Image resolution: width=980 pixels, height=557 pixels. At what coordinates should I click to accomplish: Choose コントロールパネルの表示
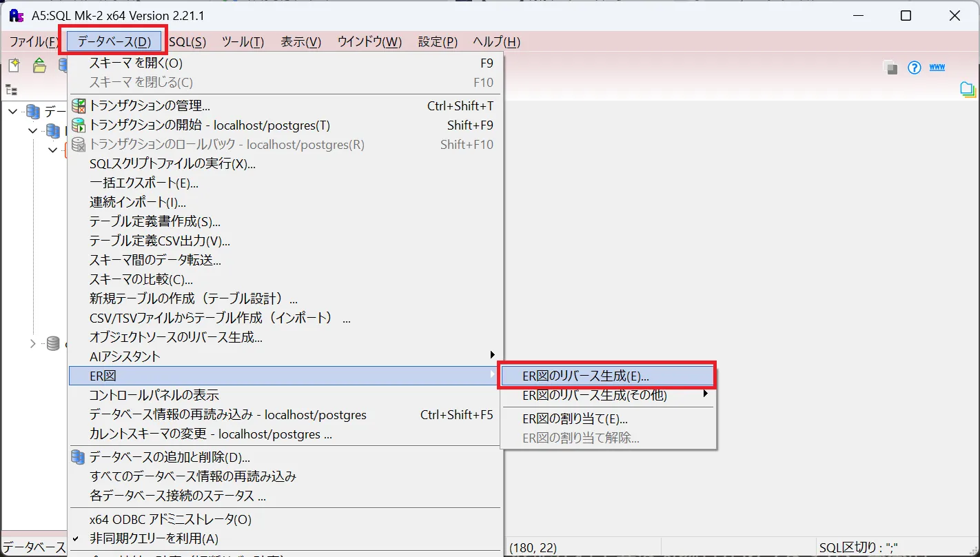click(285, 396)
